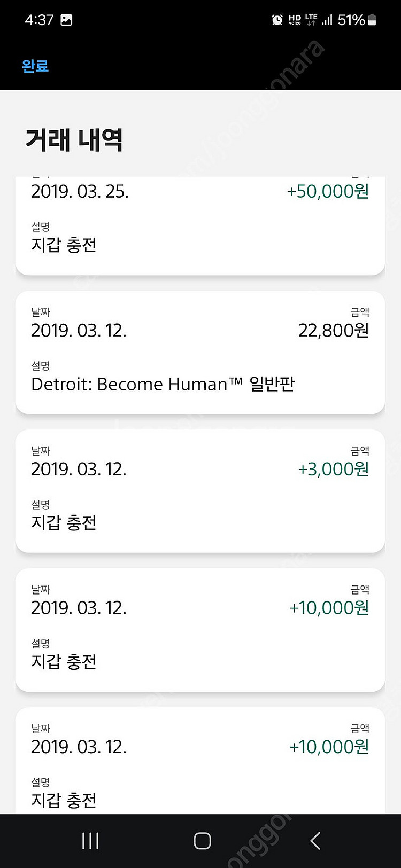The height and width of the screenshot is (868, 401).
Task: Tap the HD voice status icon
Action: tap(295, 20)
